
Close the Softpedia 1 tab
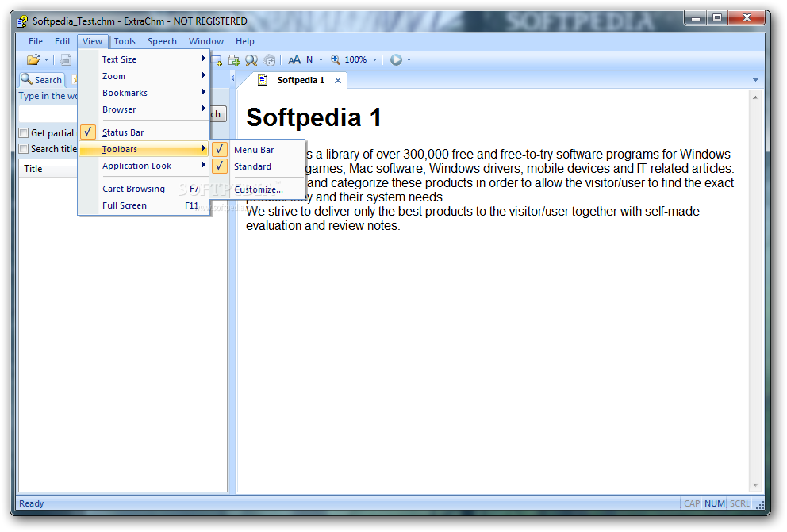pos(338,80)
